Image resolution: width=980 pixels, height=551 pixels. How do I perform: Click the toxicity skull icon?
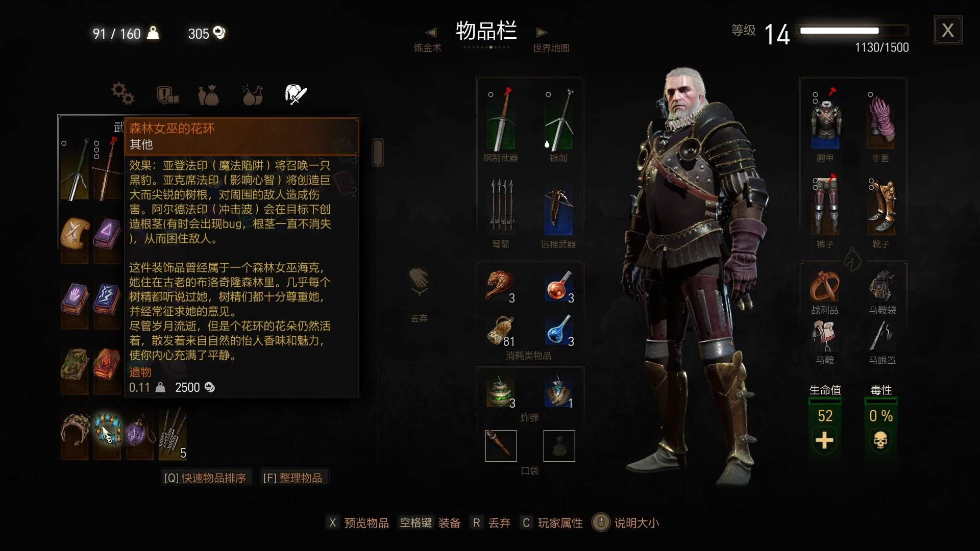click(880, 440)
